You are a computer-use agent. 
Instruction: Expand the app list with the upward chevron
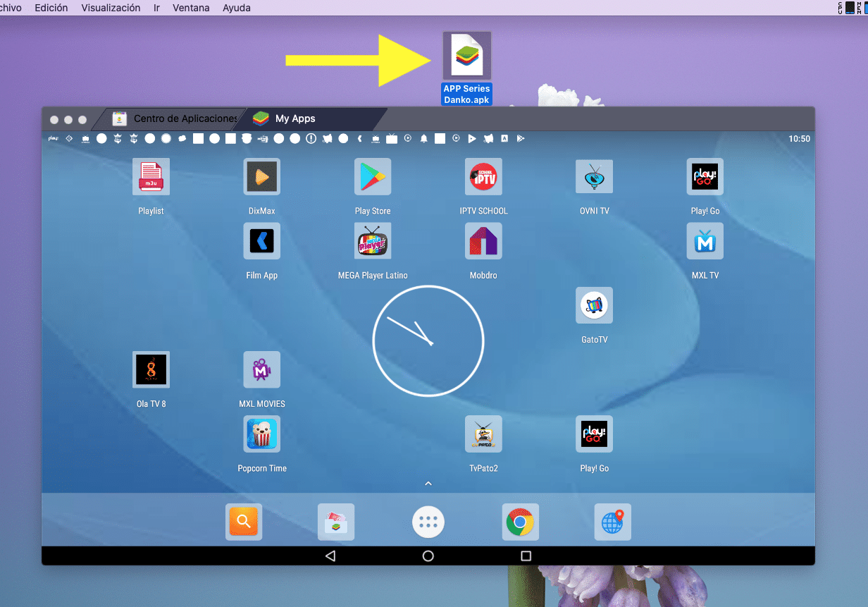[x=428, y=484]
